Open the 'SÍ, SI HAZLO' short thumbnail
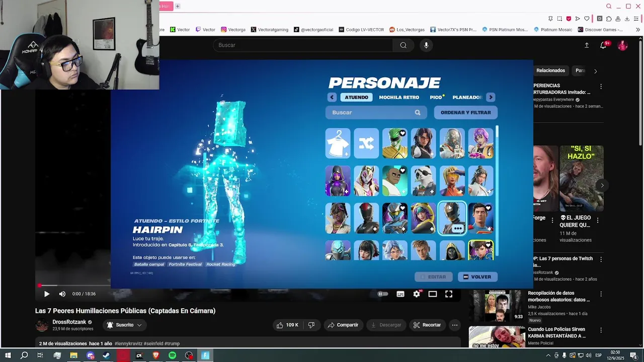The image size is (644, 362). (x=582, y=178)
